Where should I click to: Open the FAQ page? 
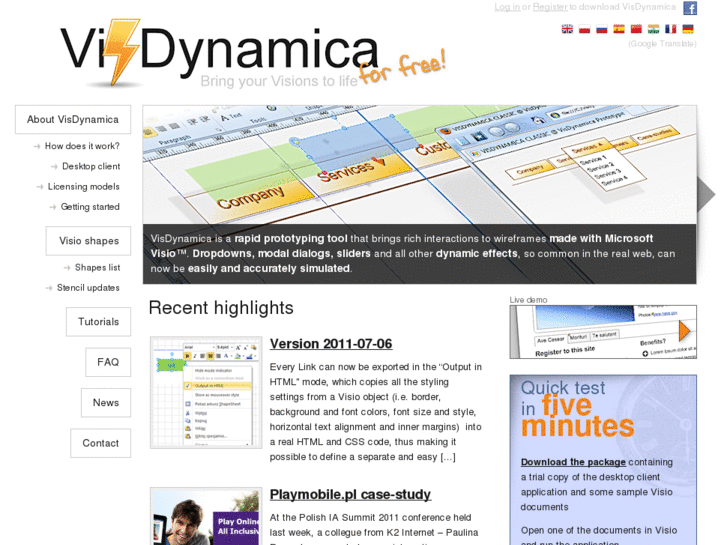(x=108, y=362)
